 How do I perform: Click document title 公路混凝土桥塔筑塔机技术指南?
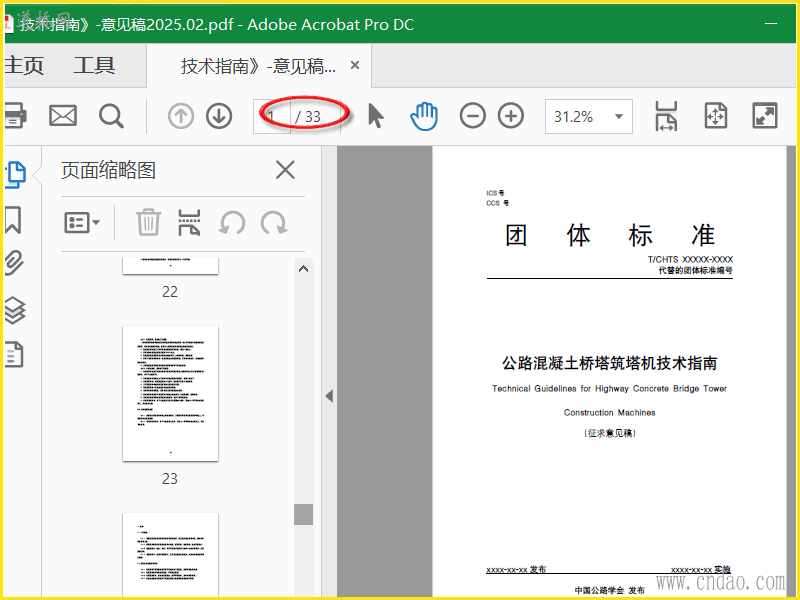pos(610,363)
